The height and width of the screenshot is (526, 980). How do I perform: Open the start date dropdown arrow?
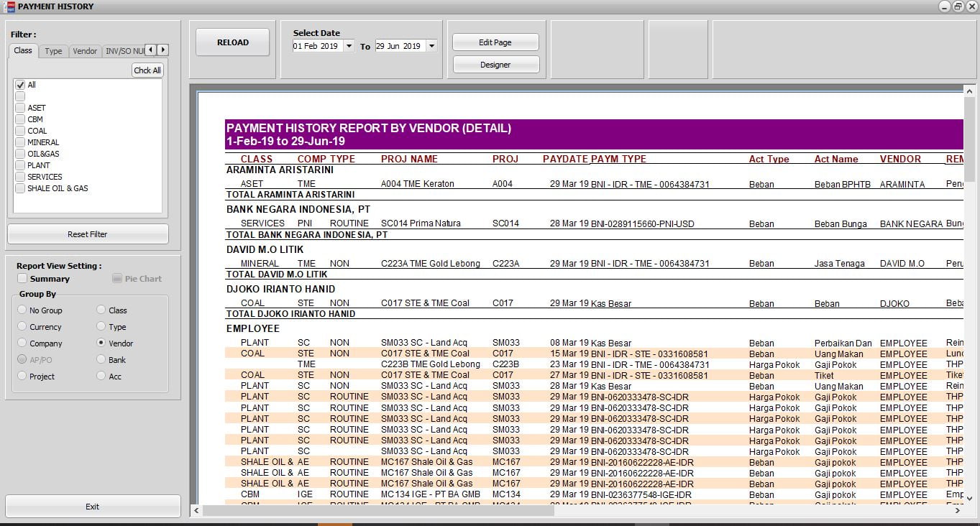pyautogui.click(x=349, y=46)
